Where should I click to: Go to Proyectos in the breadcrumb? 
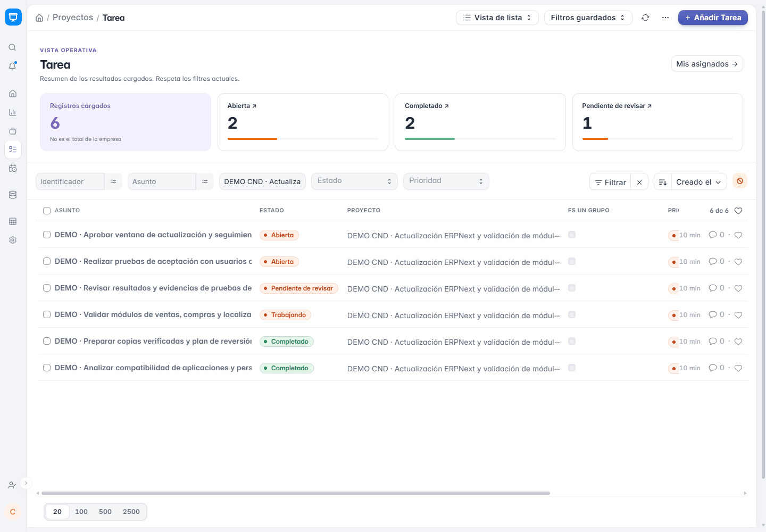73,18
